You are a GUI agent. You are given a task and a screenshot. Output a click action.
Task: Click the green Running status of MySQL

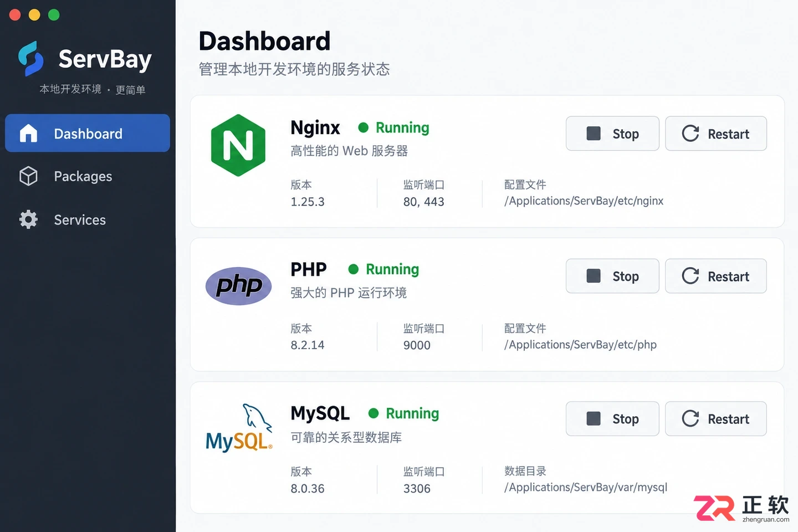[x=404, y=413]
